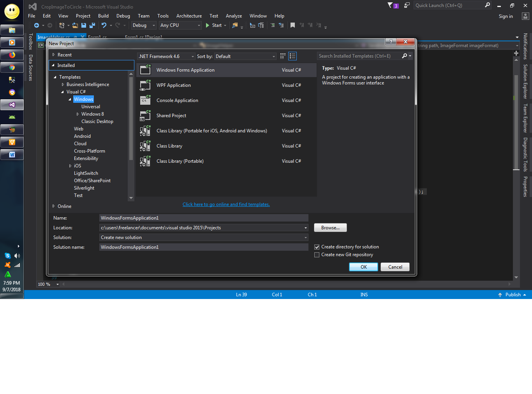Open Google Chrome from the taskbar
Image resolution: width=532 pixels, height=394 pixels.
pos(12,67)
